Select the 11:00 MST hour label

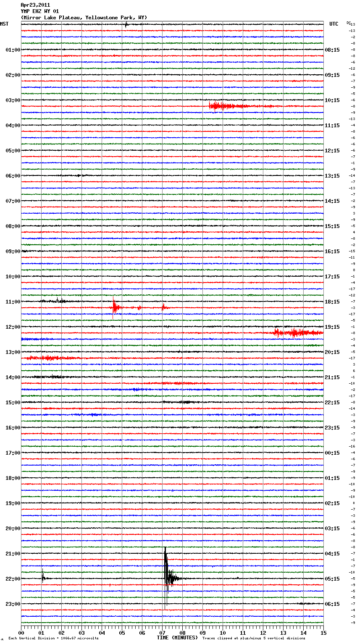13,302
